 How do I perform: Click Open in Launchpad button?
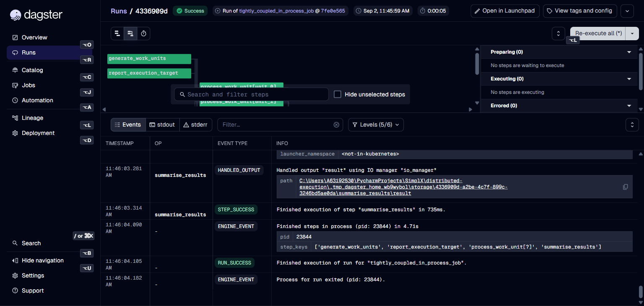tap(505, 11)
